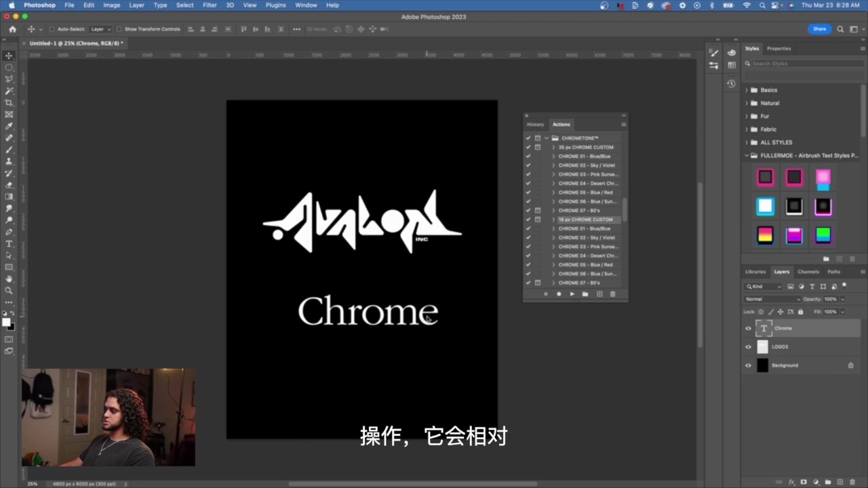
Task: Delete layer with the Layers trash icon
Action: [x=852, y=482]
